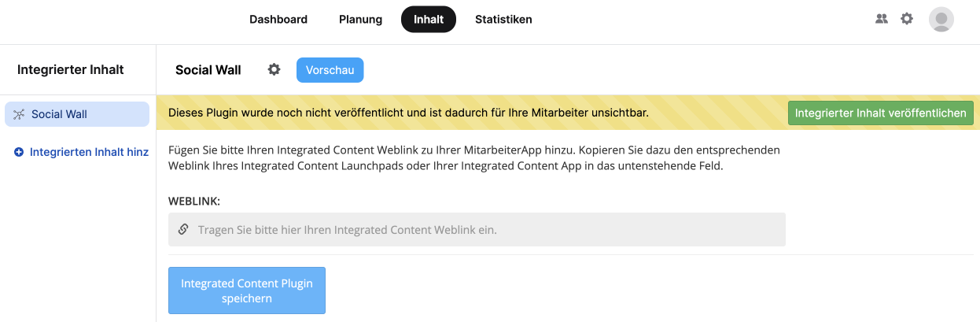The height and width of the screenshot is (322, 980).
Task: Click Integrierten Inhalt hinzufügen link
Action: (x=89, y=152)
